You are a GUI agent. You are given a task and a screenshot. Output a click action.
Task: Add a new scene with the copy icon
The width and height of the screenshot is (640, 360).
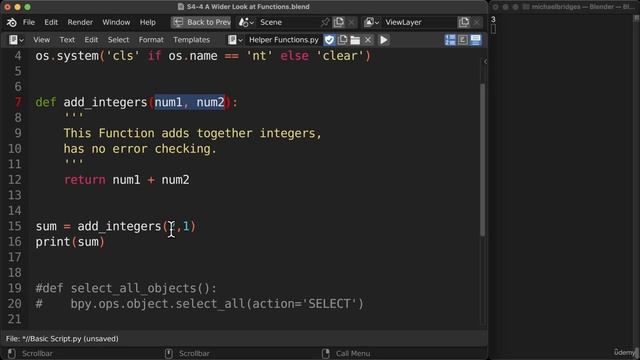(x=338, y=22)
